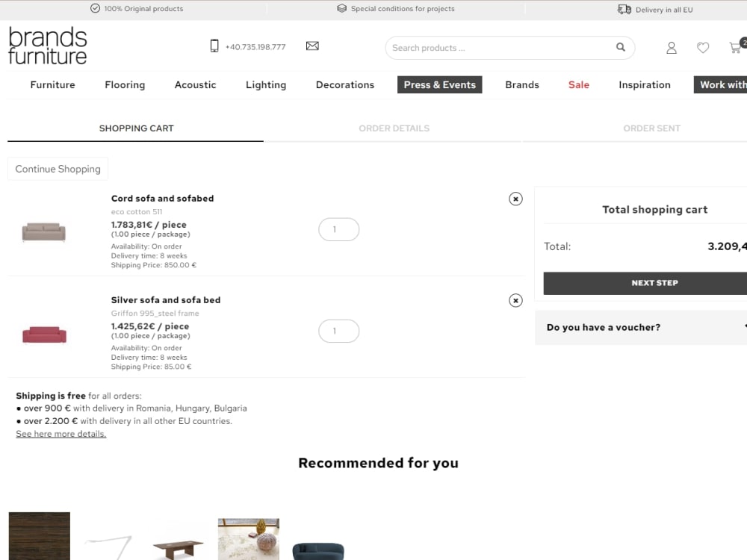Select the Order Details step tab
Image resolution: width=747 pixels, height=560 pixels.
point(394,128)
